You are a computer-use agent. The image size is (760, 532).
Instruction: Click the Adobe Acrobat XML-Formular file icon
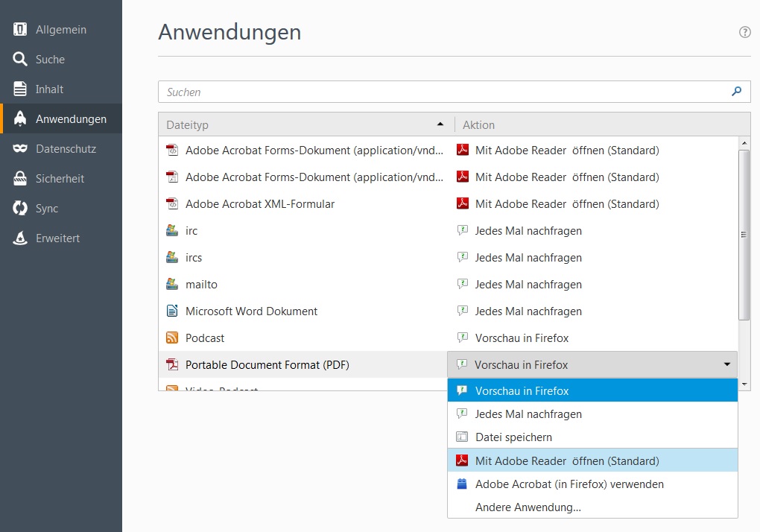pos(172,203)
